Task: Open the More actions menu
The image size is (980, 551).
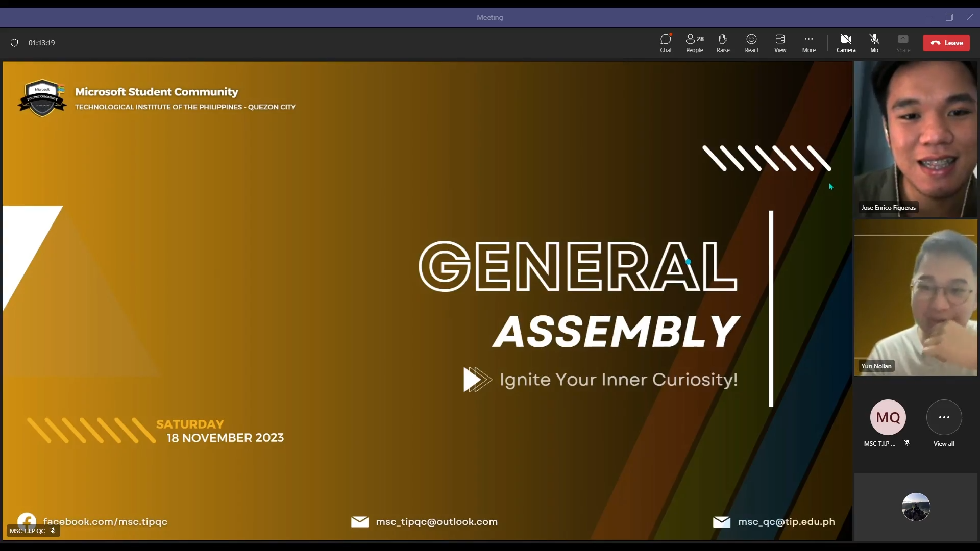Action: click(x=808, y=43)
